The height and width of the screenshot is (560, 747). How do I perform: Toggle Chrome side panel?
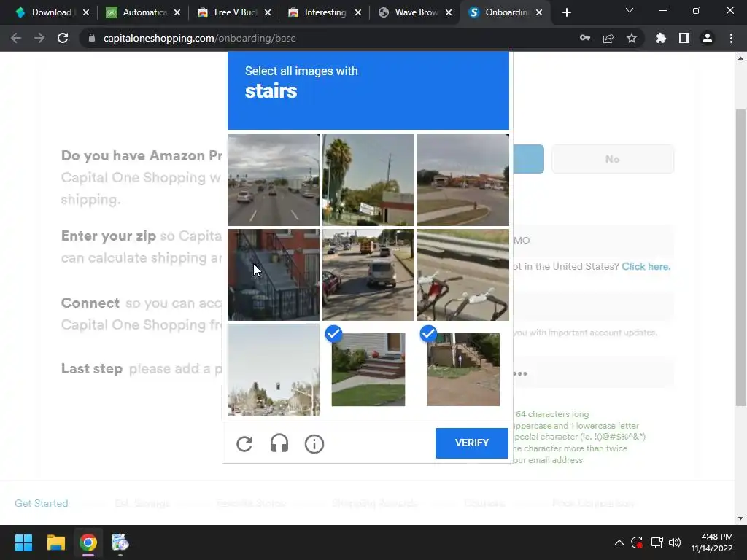[x=684, y=38]
